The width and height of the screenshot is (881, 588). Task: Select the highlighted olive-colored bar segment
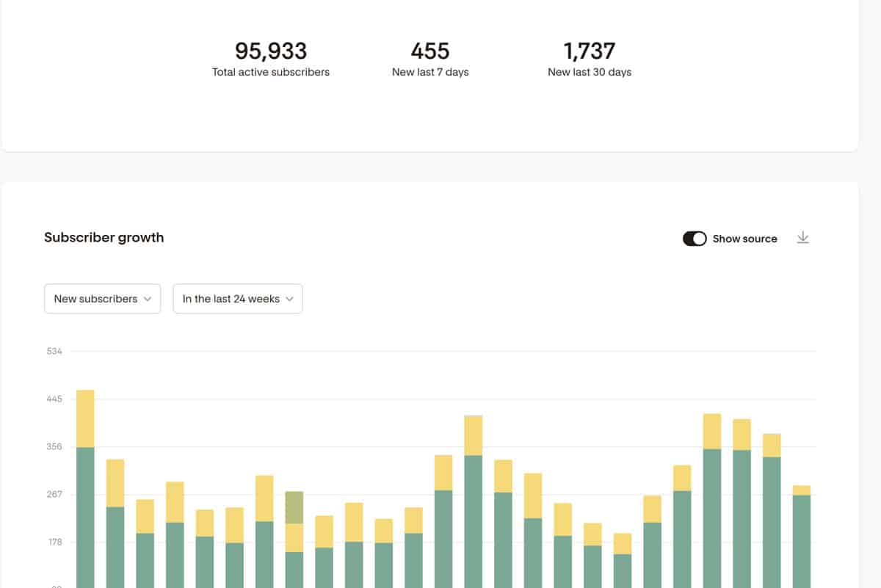[294, 507]
